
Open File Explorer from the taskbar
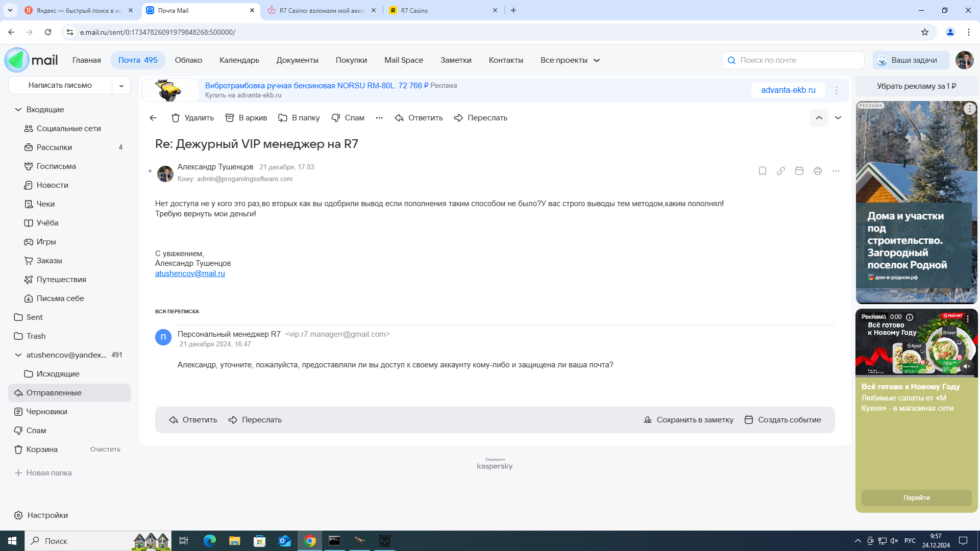click(x=235, y=541)
